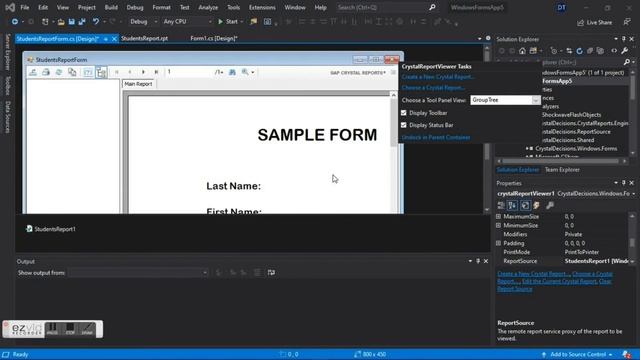Expand the CrystalDecisions.Windows.Forms reference node
Viewport: 640px width, 360px height.
(x=527, y=149)
